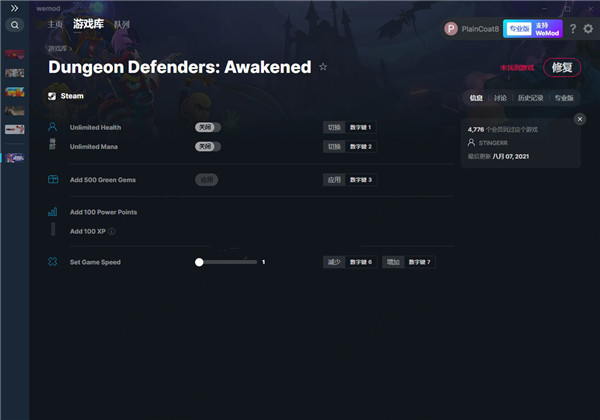Click the Steam logo icon
The image size is (600, 420).
[x=52, y=96]
